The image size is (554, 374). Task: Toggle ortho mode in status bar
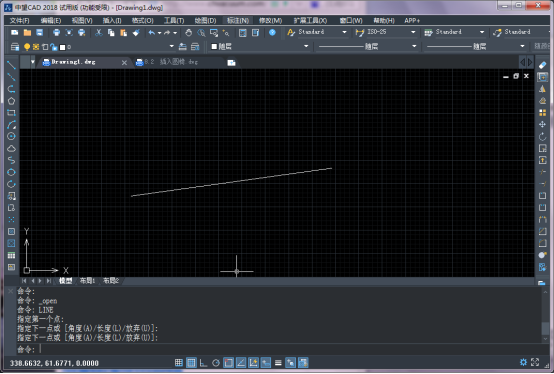pyautogui.click(x=204, y=363)
